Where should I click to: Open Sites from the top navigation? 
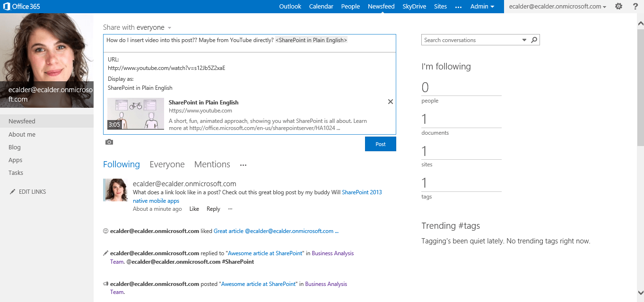[441, 7]
